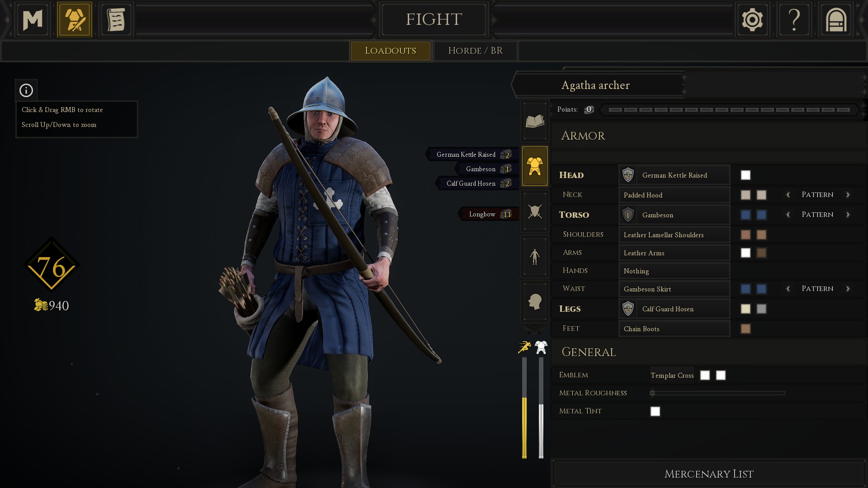The image size is (868, 488).
Task: Open the scroll list icon
Action: [116, 20]
